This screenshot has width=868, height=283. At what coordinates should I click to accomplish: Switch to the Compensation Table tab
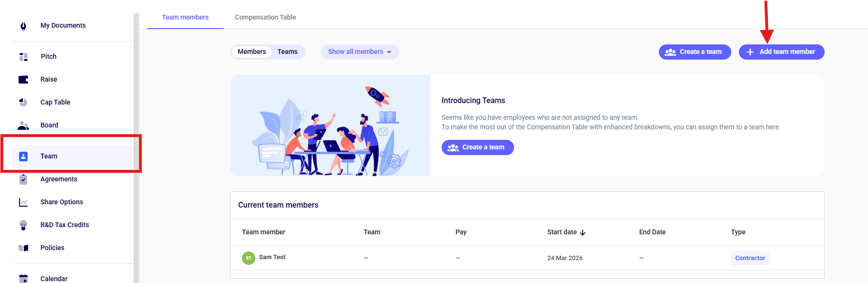coord(265,17)
